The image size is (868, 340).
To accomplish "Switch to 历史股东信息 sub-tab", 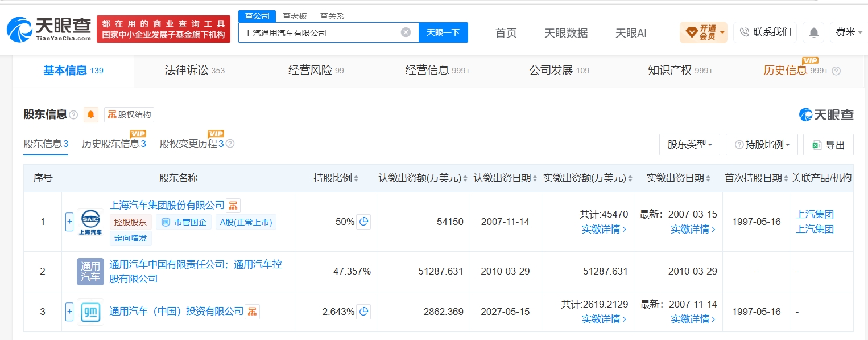I will coord(114,144).
